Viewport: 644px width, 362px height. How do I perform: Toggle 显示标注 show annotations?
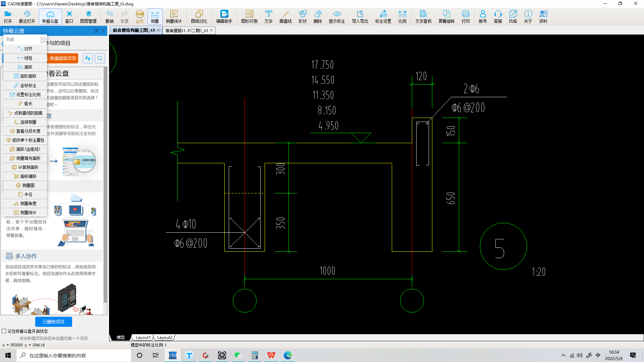(x=337, y=16)
